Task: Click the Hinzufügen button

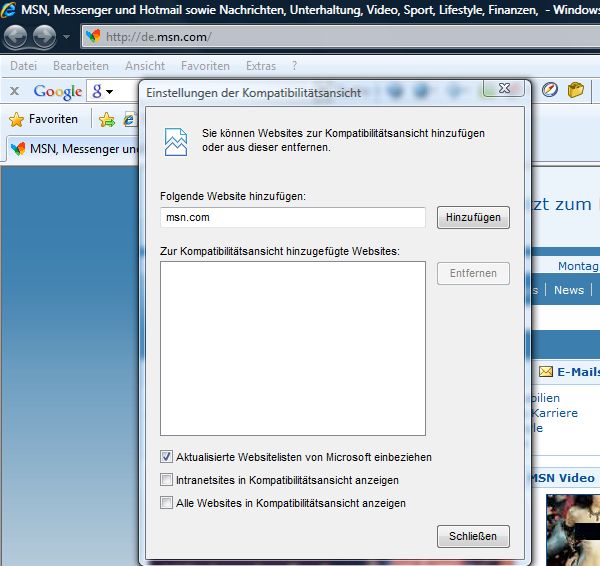Action: (x=473, y=217)
